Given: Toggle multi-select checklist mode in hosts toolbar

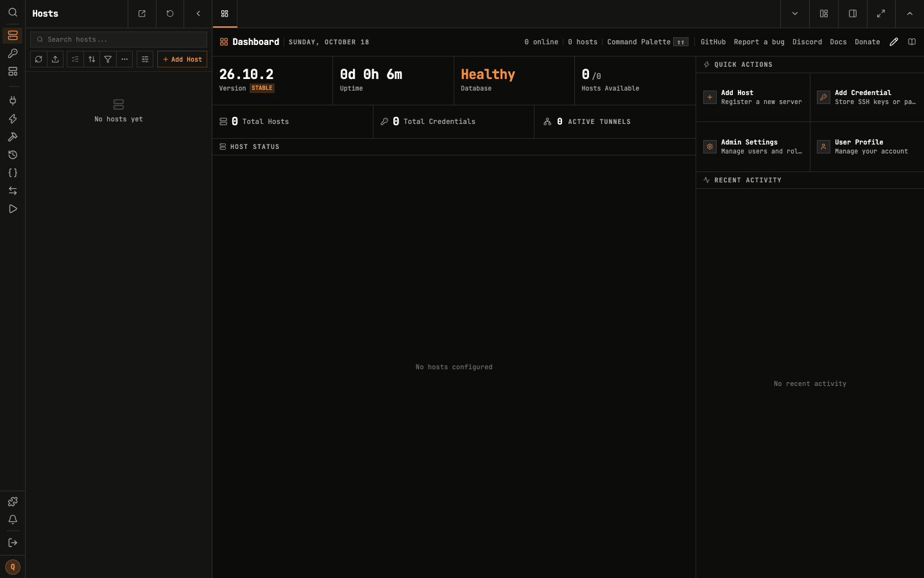Looking at the screenshot, I should point(75,59).
